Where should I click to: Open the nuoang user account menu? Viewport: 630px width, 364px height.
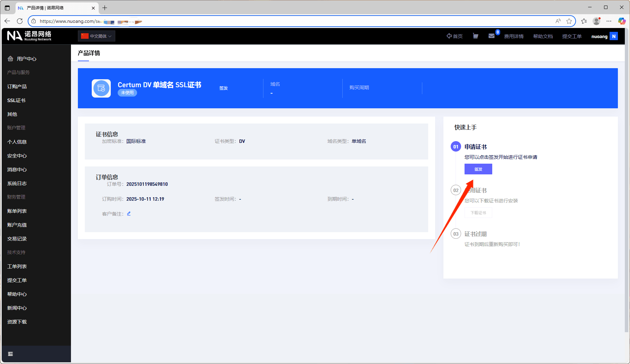coord(604,36)
